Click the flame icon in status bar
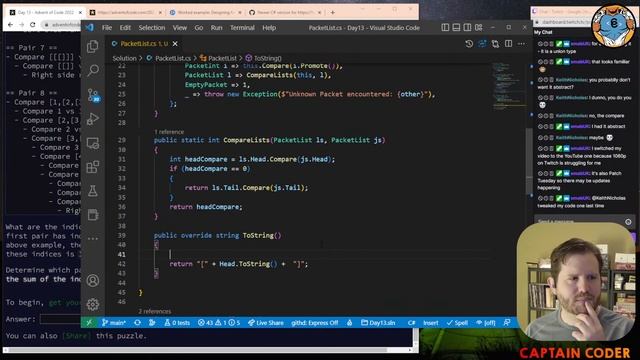 pos(349,322)
